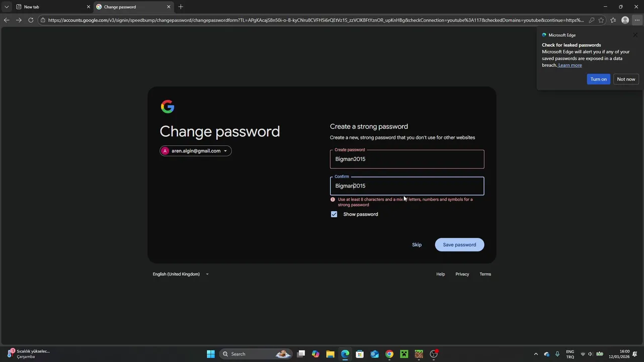Image resolution: width=644 pixels, height=362 pixels.
Task: Click the Confirm password field
Action: [x=407, y=186]
